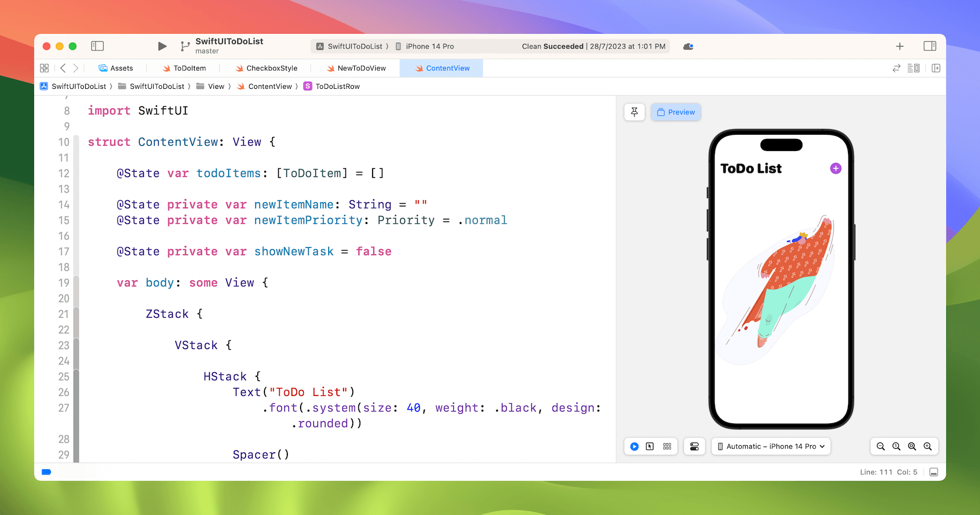Click the code folding ribbon at line 19

76,283
